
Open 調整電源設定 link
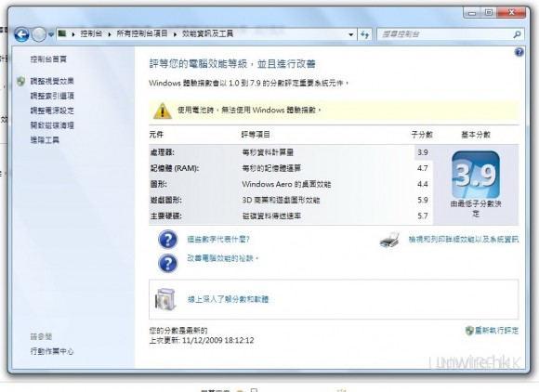point(52,111)
